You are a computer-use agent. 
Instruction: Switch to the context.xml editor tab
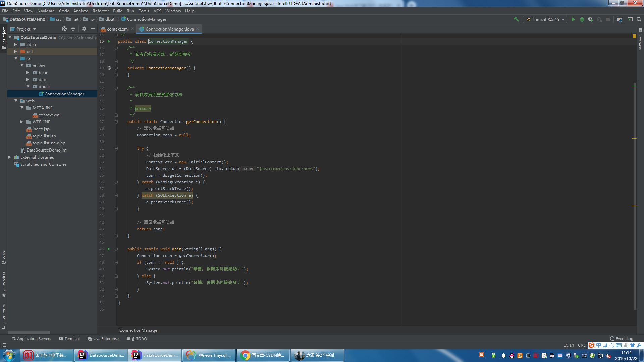click(x=117, y=29)
